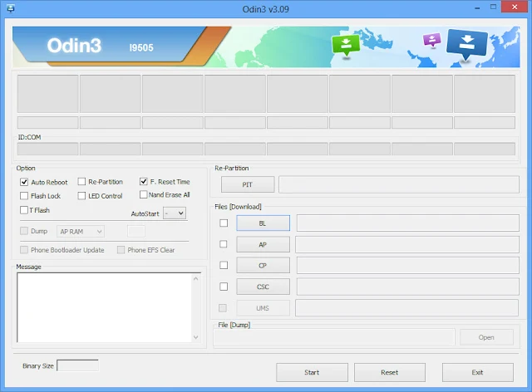Minimize the Odin3 window
The width and height of the screenshot is (532, 392).
[x=477, y=7]
